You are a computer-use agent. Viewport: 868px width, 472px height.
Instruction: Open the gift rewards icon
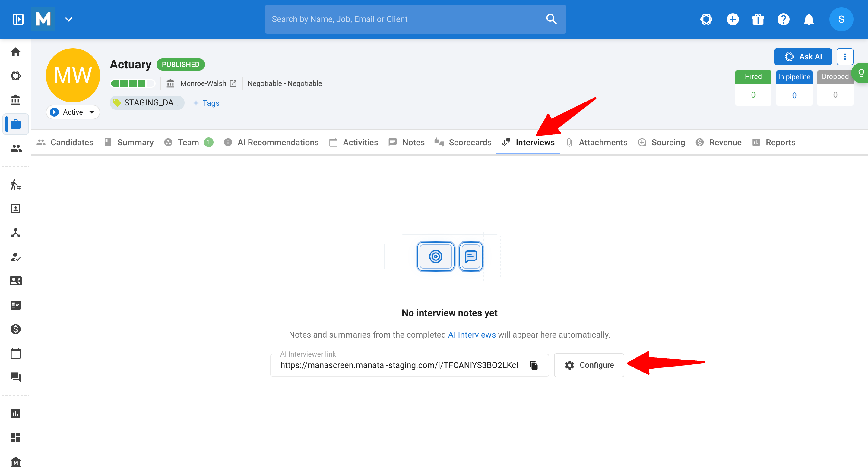[x=758, y=19]
